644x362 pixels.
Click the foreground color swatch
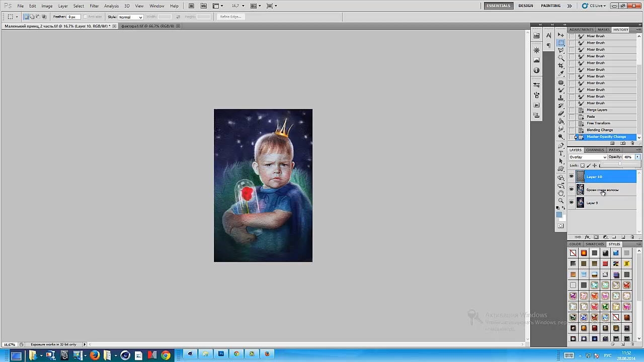click(x=559, y=215)
